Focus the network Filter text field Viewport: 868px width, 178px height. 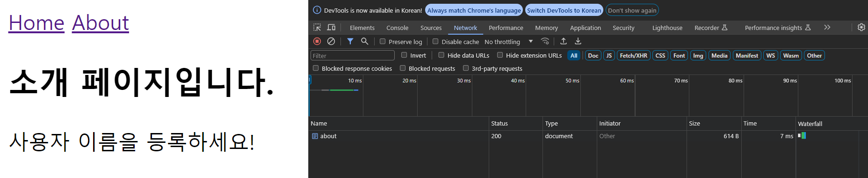tap(353, 55)
